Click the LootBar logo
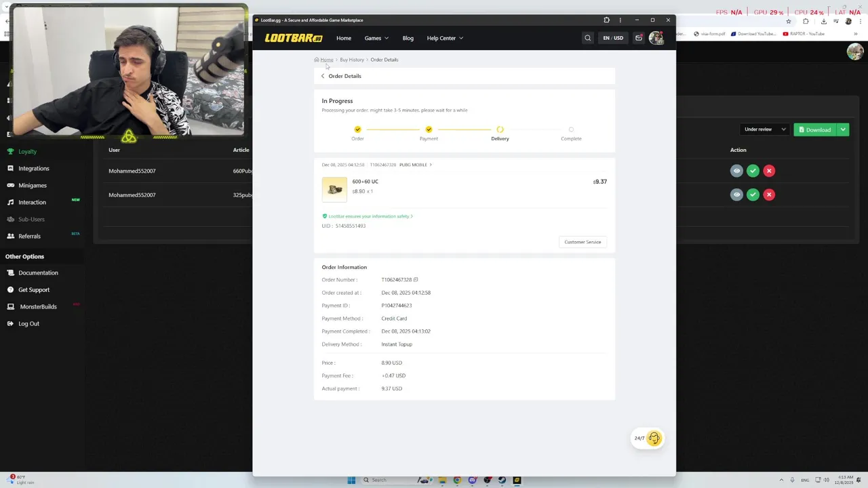 pyautogui.click(x=294, y=38)
